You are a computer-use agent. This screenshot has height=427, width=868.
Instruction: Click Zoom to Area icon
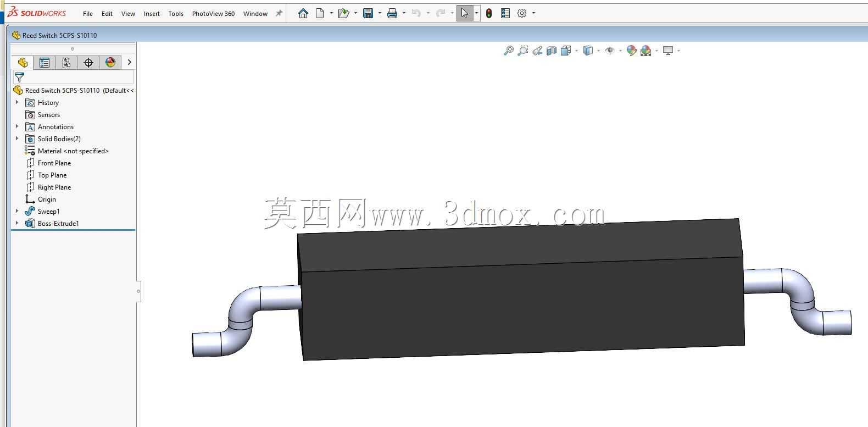[523, 51]
